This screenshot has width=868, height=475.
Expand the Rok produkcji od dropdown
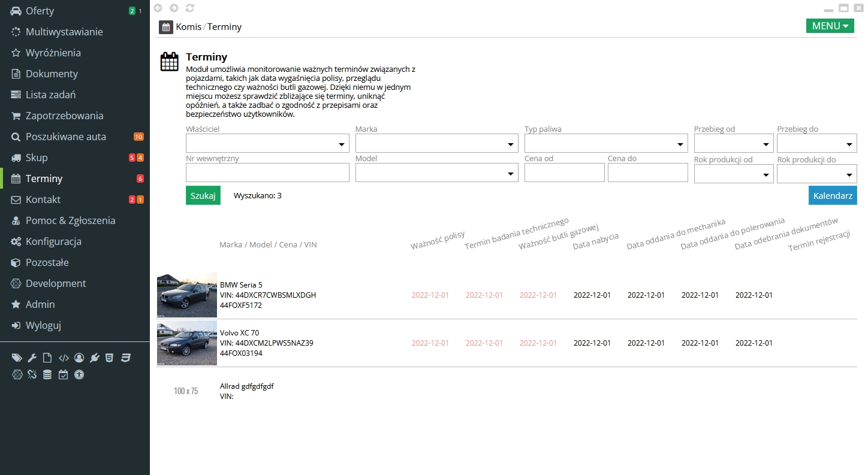[x=734, y=174]
